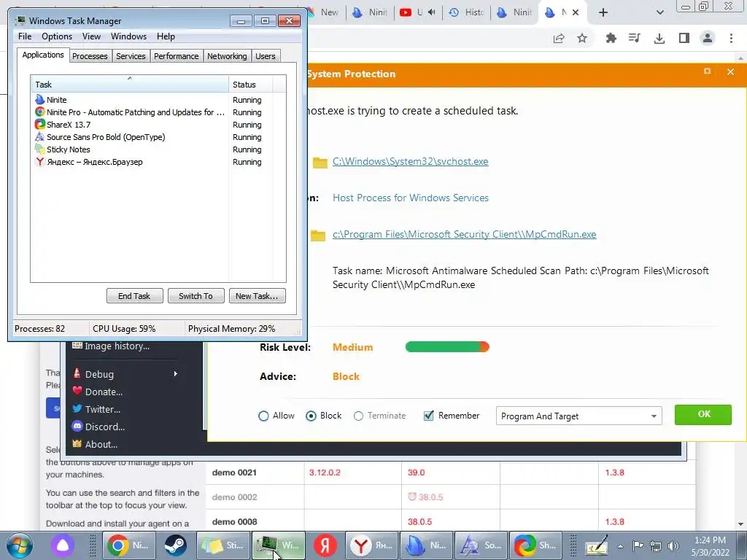Image resolution: width=747 pixels, height=560 pixels.
Task: Open the MpCmdRun.exe path link
Action: click(x=465, y=234)
